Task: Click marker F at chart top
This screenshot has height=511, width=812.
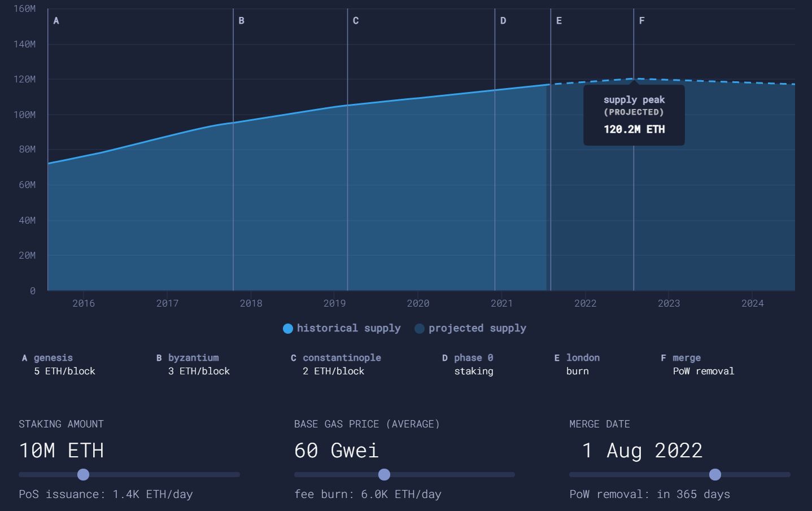Action: pyautogui.click(x=641, y=21)
